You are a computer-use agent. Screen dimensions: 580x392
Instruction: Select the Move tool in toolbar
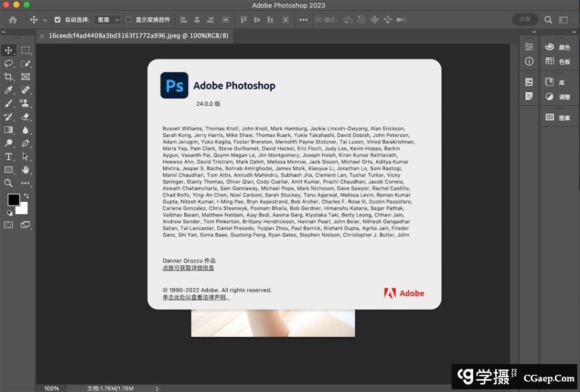(9, 50)
